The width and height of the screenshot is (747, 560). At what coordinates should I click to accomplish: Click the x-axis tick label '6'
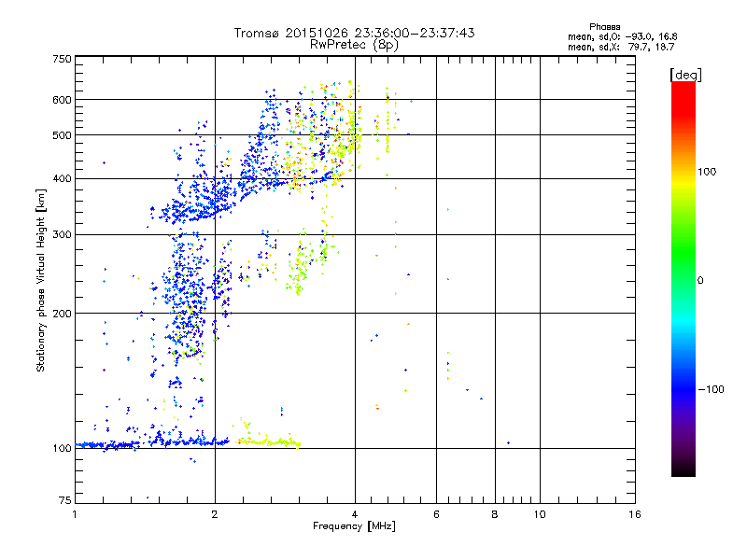coord(436,514)
